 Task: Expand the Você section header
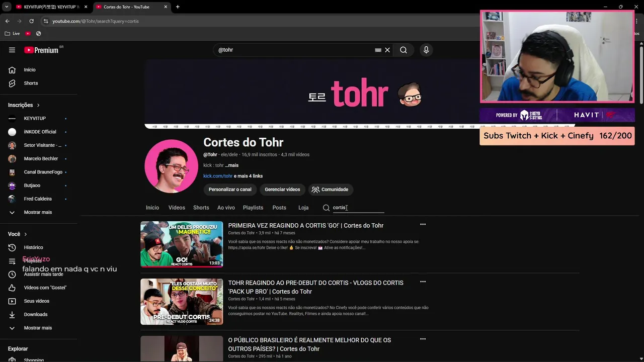pyautogui.click(x=18, y=234)
